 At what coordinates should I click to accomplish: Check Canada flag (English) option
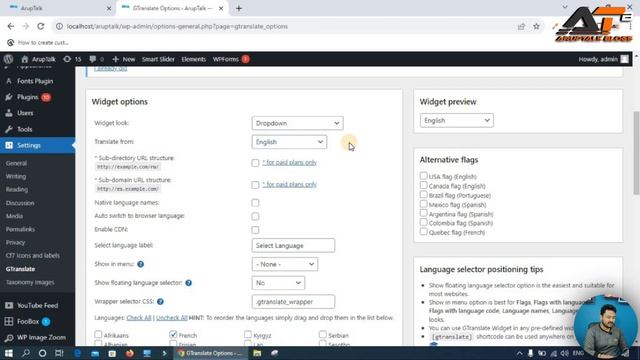click(423, 185)
